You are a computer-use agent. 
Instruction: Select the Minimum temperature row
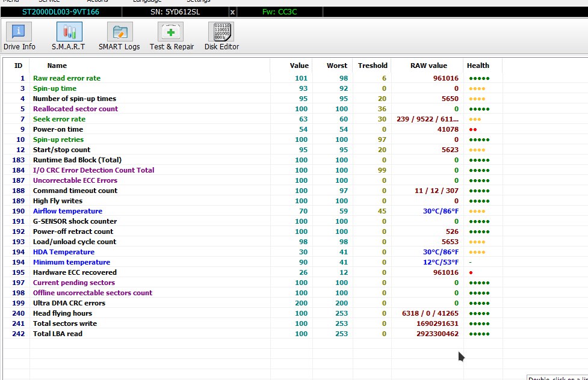[x=253, y=262]
